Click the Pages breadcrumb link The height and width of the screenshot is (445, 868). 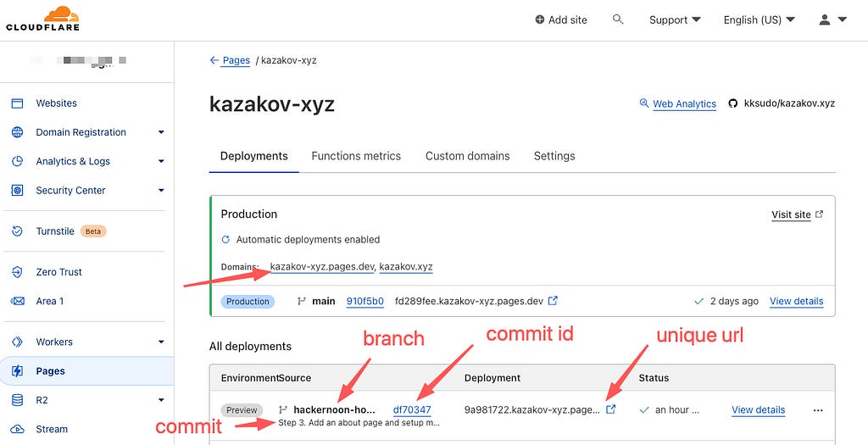[236, 60]
